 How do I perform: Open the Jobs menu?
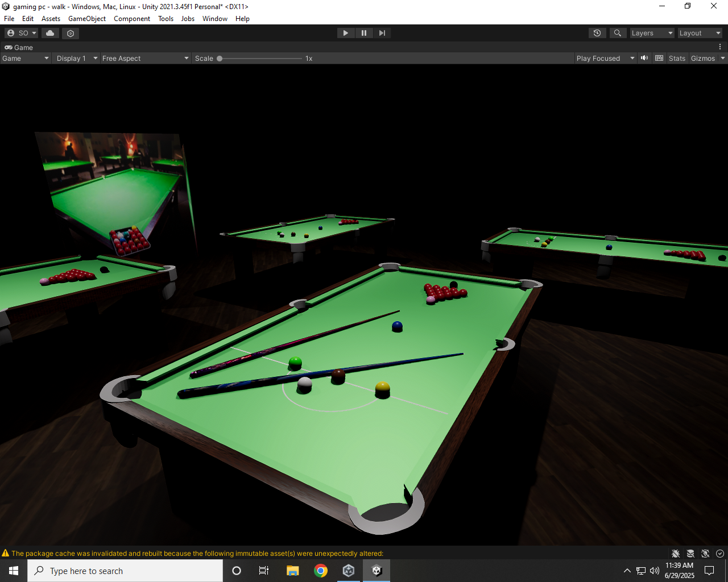pyautogui.click(x=188, y=19)
